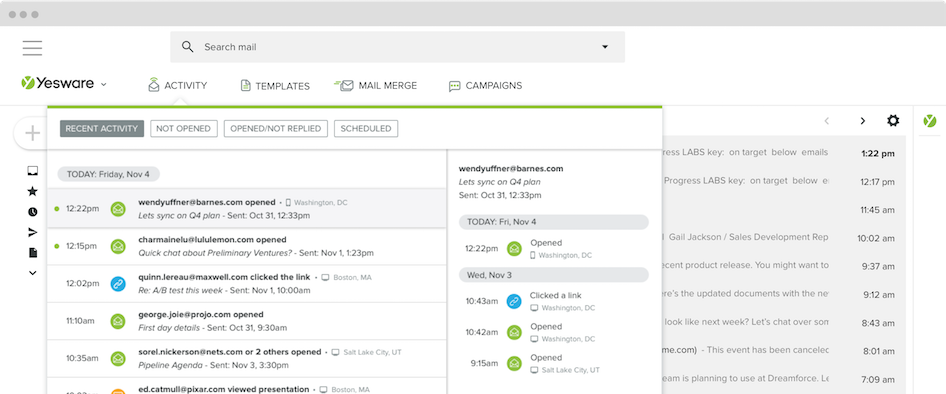Open the drafts document icon in sidebar
Image resolution: width=946 pixels, height=394 pixels.
(x=33, y=253)
